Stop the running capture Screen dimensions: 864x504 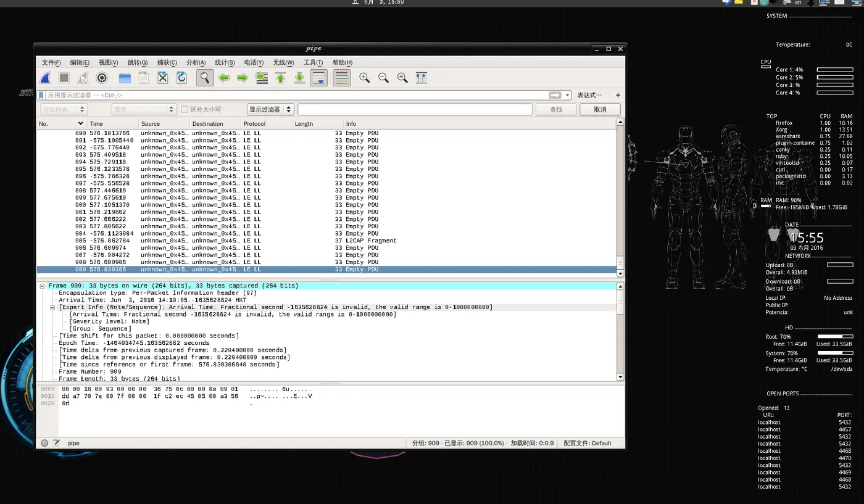tap(64, 78)
